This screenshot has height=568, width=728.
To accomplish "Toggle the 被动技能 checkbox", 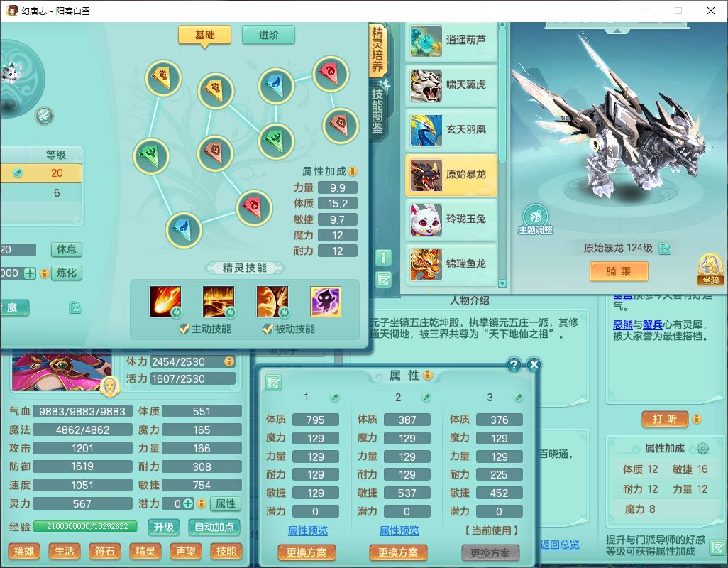I will point(268,329).
